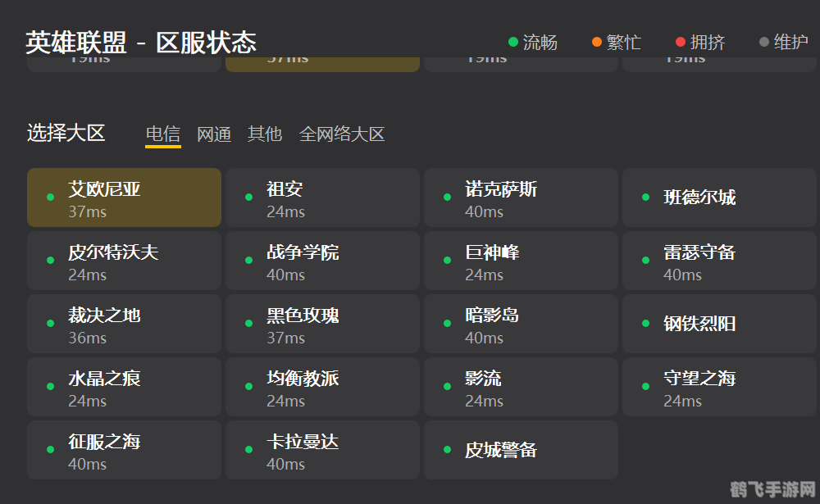Click the status dot next to 皮城警备
Screen dimensions: 820x504
[x=447, y=449]
